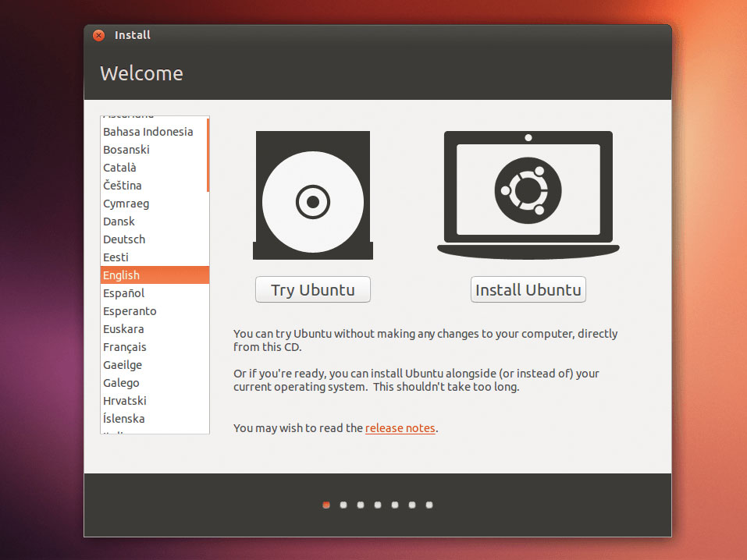Select Galego language
This screenshot has height=560, width=747.
coord(155,383)
